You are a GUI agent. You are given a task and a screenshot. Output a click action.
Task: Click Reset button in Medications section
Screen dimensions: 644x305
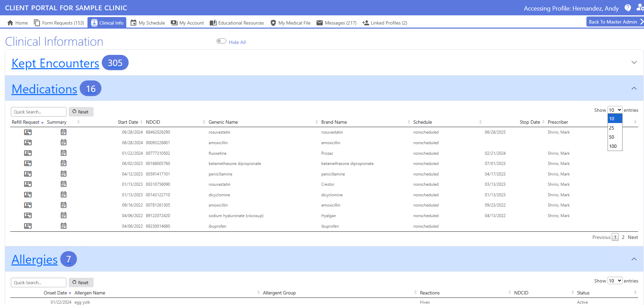81,112
